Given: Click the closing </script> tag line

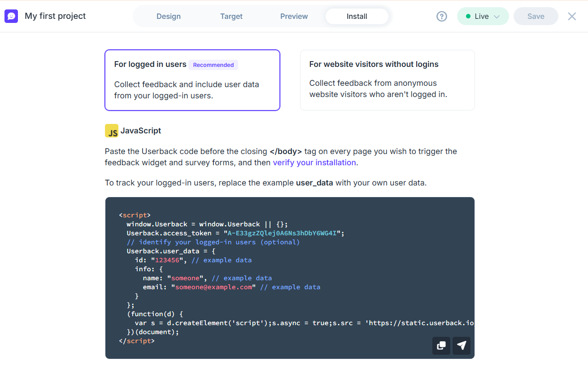Looking at the screenshot, I should coord(137,341).
